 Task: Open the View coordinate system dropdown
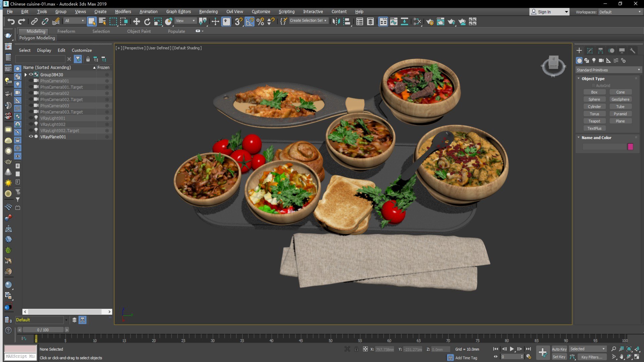coord(185,21)
